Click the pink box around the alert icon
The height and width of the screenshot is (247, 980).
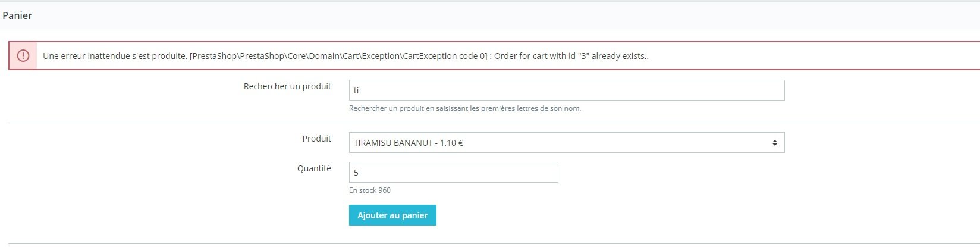[23, 56]
